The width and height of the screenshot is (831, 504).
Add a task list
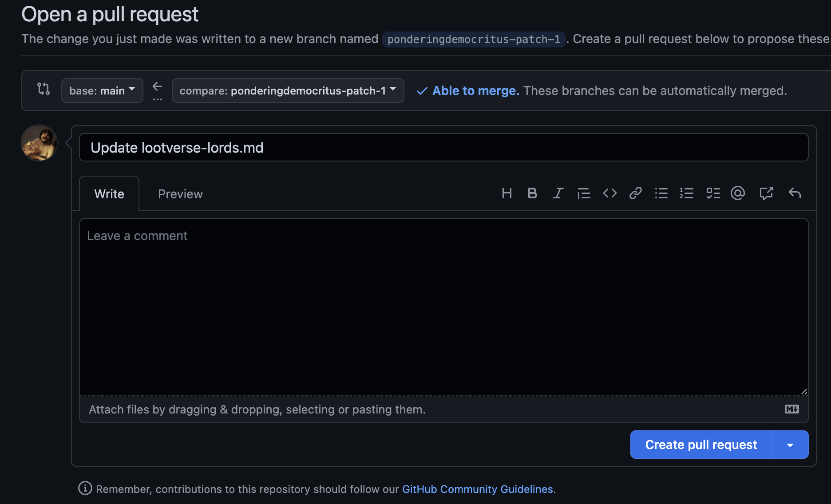pyautogui.click(x=713, y=193)
